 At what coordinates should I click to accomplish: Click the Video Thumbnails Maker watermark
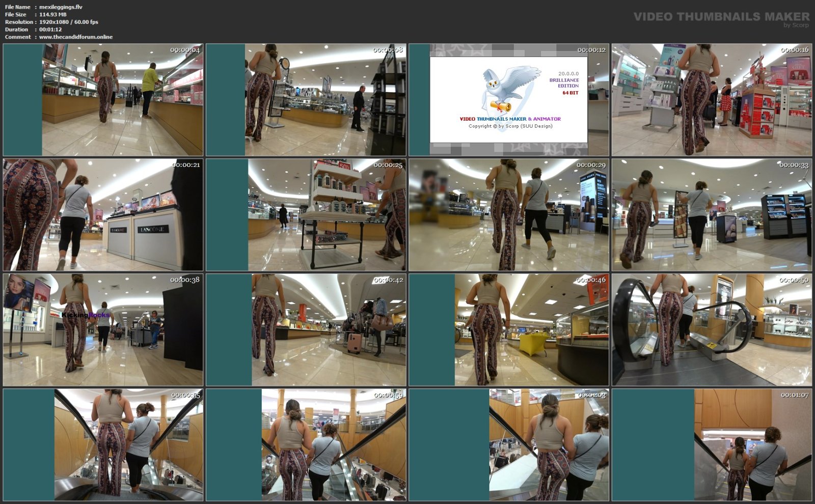pyautogui.click(x=721, y=17)
